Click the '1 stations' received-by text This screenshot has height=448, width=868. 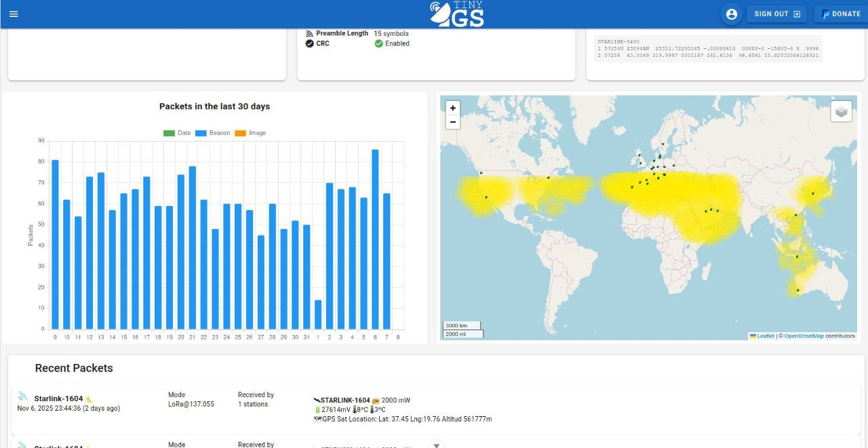pyautogui.click(x=253, y=404)
